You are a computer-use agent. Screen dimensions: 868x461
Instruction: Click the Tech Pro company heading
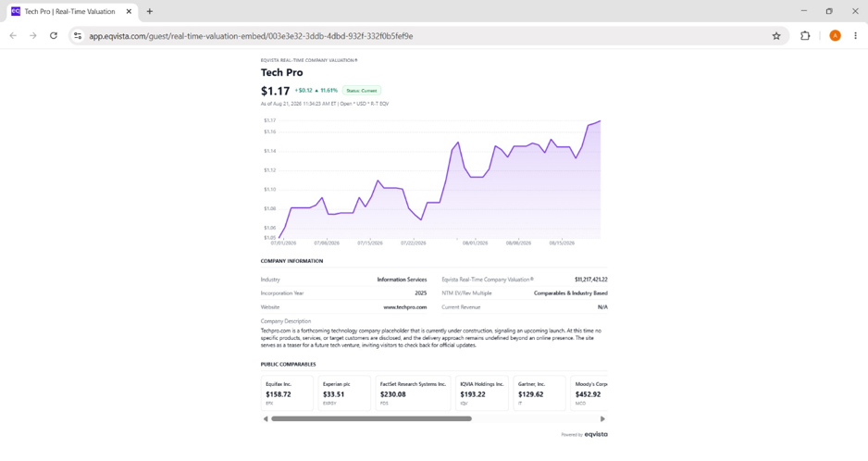coord(281,72)
